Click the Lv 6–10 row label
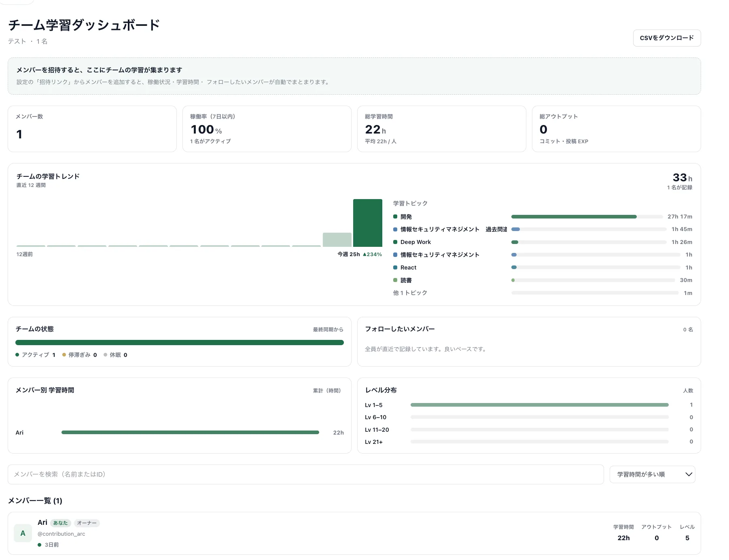729x560 pixels. tap(375, 417)
